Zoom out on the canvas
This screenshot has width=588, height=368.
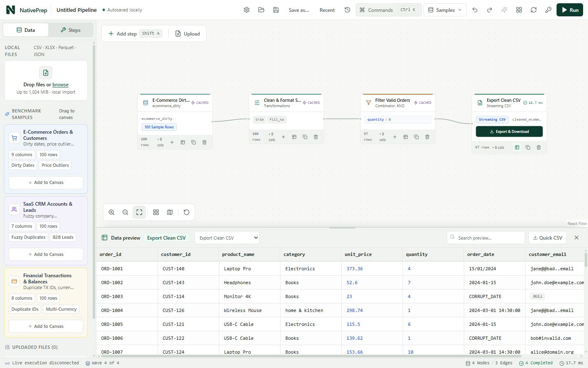click(x=125, y=212)
